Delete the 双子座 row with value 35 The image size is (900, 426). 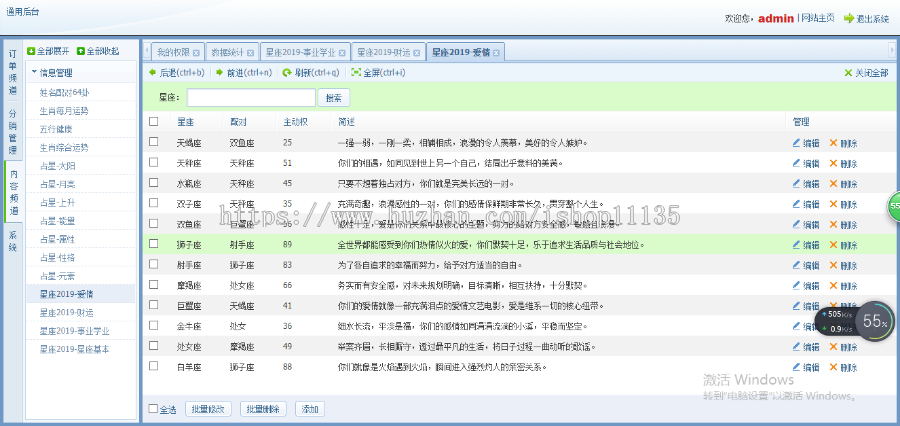(x=843, y=204)
